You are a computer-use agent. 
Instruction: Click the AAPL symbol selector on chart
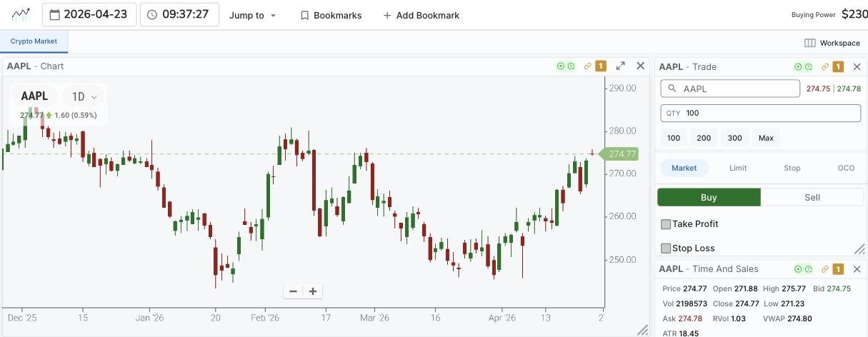pos(34,96)
